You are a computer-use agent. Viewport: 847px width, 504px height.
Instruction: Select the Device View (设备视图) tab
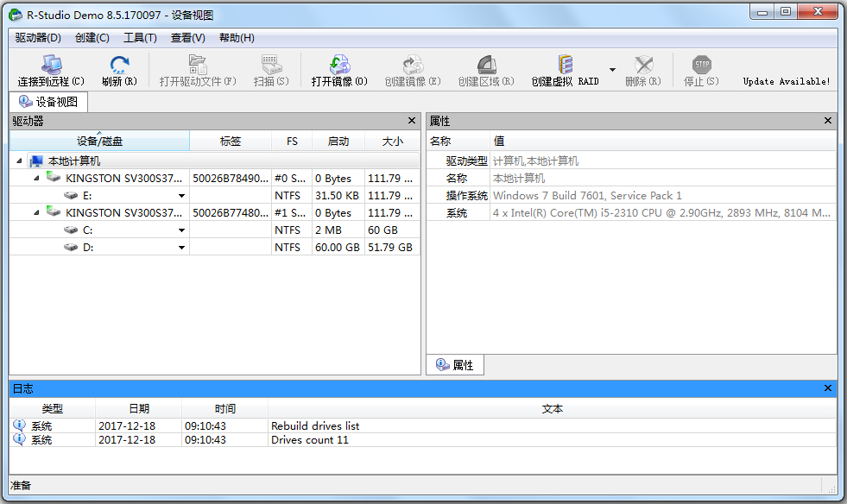(48, 102)
